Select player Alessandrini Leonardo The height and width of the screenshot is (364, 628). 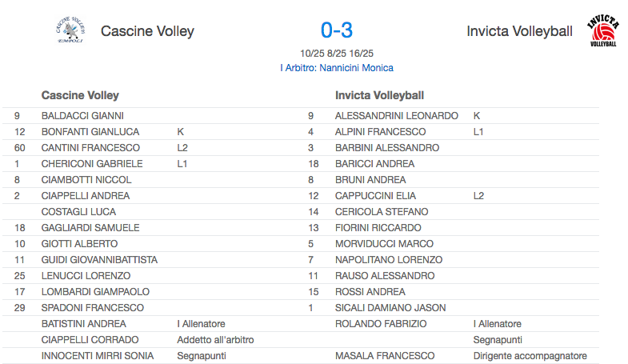pos(397,116)
